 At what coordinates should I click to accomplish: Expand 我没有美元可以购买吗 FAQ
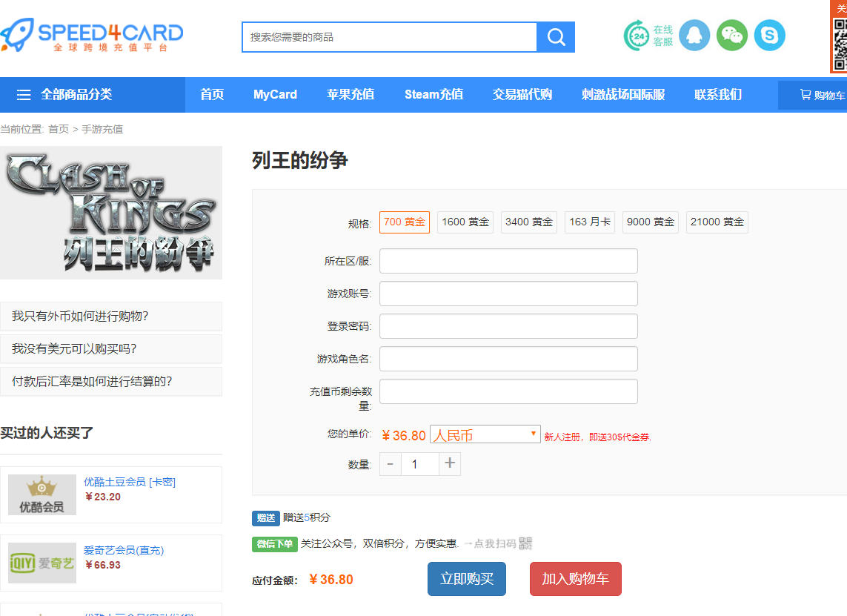pos(111,349)
